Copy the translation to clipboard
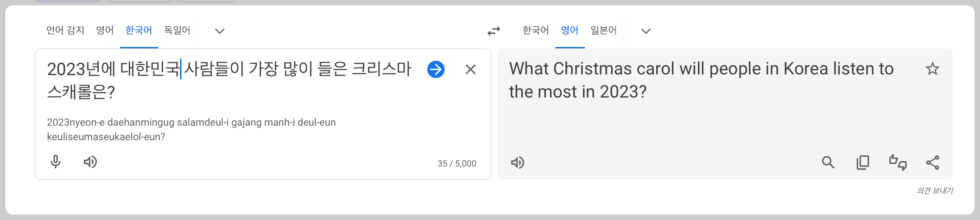 [x=863, y=163]
